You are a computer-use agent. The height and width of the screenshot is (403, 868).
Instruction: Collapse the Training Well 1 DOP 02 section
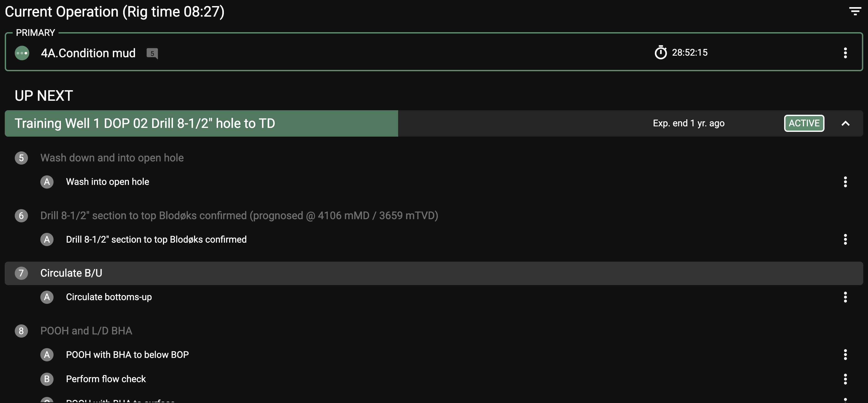pyautogui.click(x=845, y=123)
